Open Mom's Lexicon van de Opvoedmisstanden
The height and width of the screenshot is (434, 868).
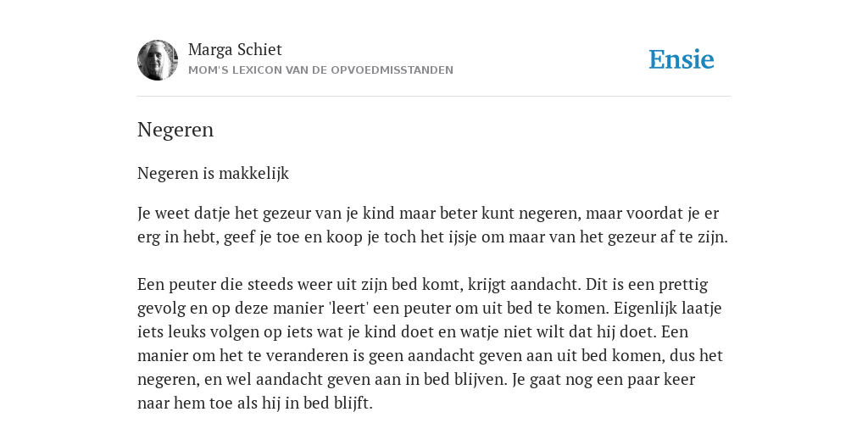point(320,70)
